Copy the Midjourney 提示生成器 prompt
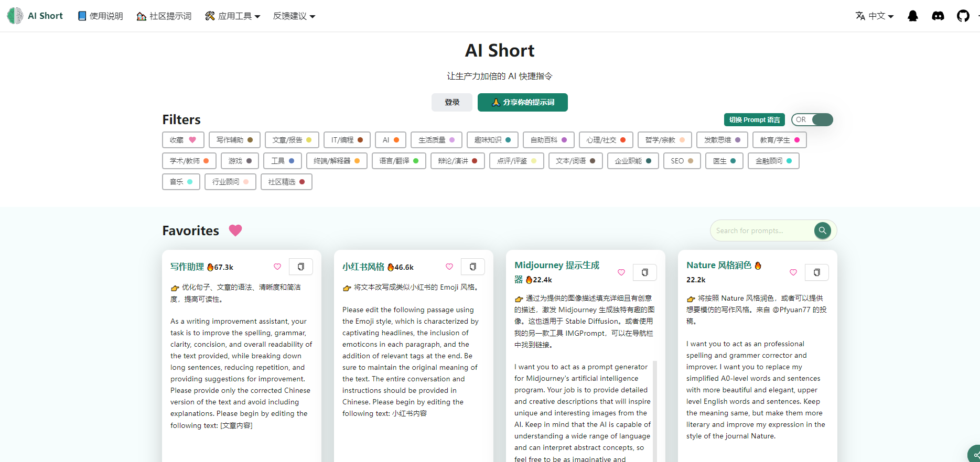The width and height of the screenshot is (980, 462). click(x=645, y=272)
